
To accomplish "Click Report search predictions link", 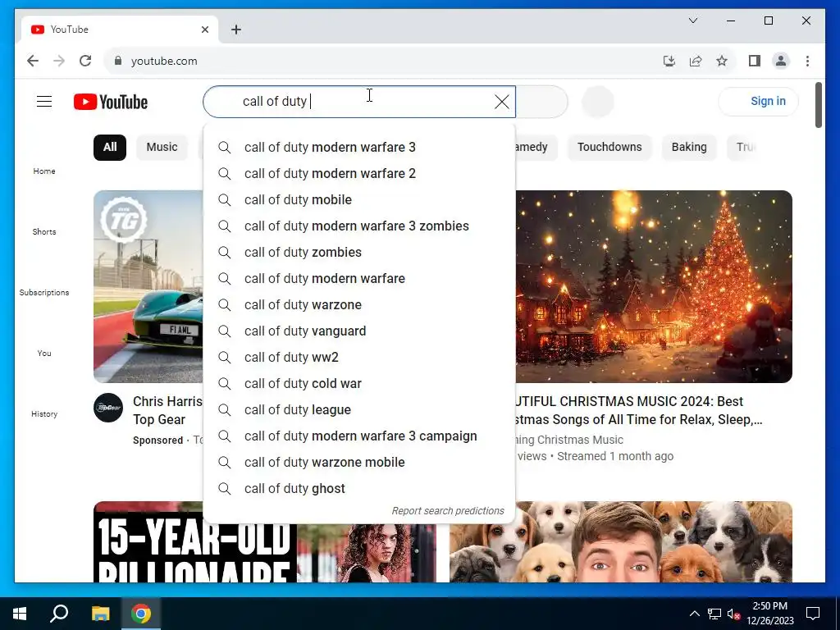I will (x=448, y=511).
